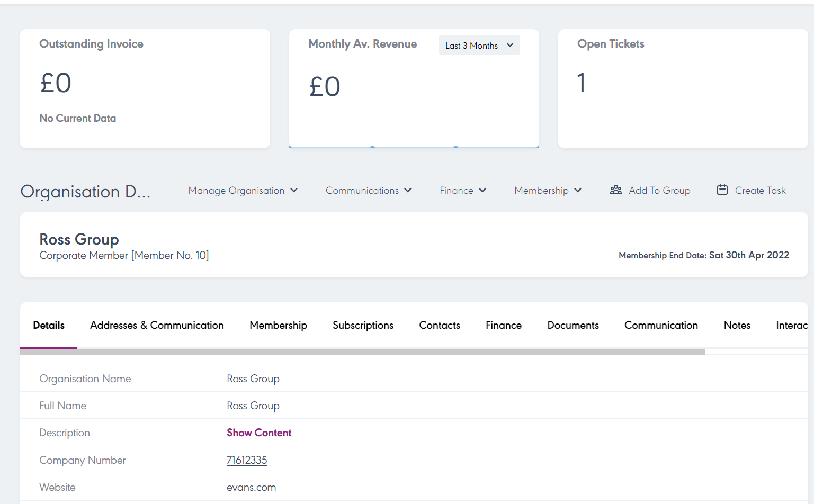Expand the Membership dropdown in toolbar
The image size is (814, 504).
(x=548, y=191)
